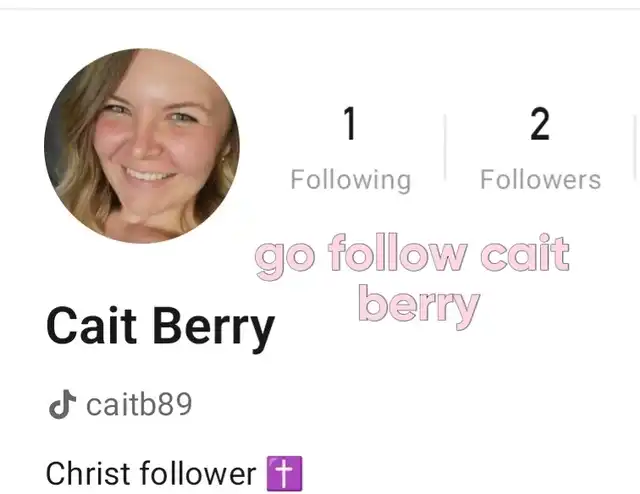Select the Followers label

[x=540, y=180]
